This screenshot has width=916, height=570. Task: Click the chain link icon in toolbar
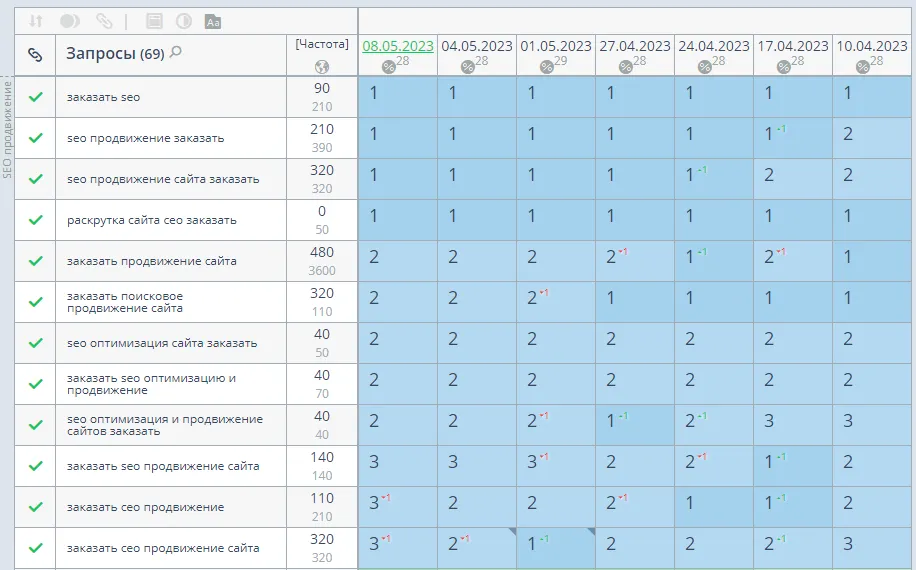(104, 20)
